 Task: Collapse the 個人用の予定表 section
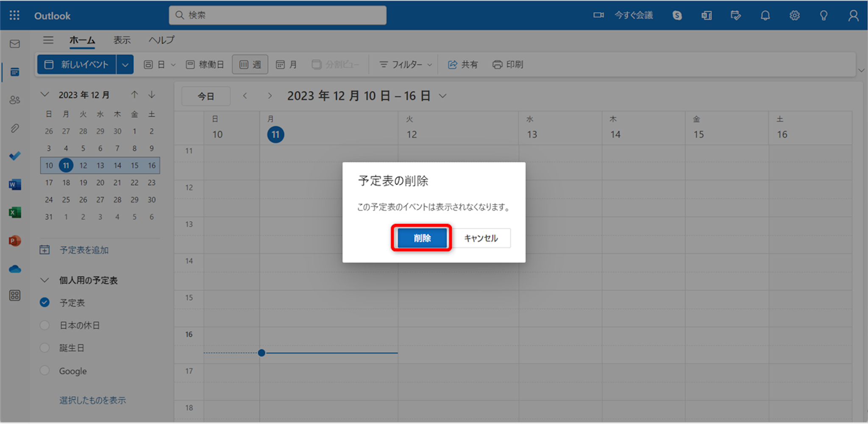tap(45, 280)
